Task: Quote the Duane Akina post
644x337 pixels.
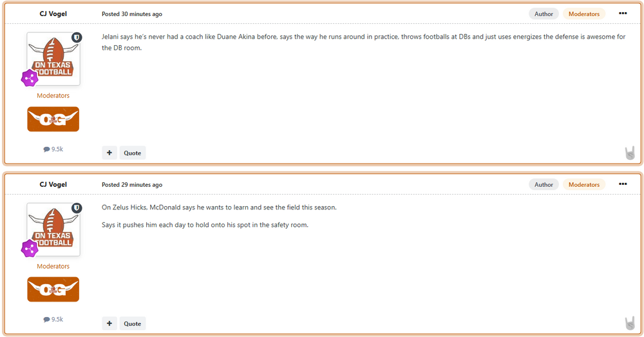Action: pyautogui.click(x=133, y=153)
